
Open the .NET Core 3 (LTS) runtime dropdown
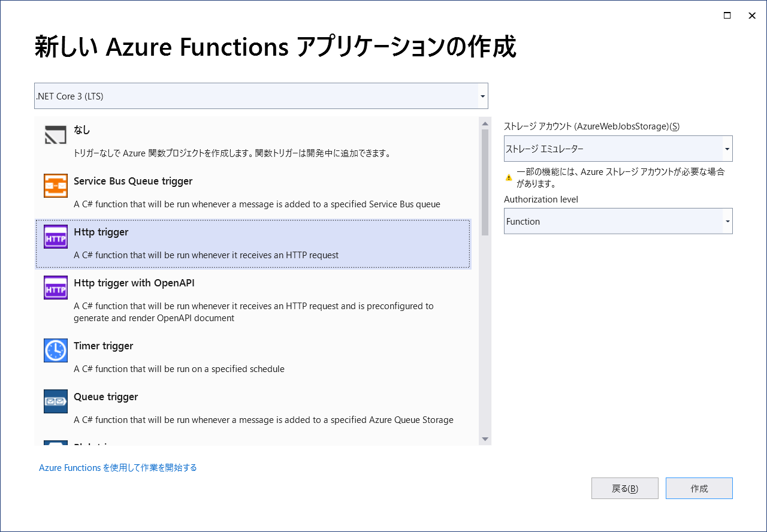click(261, 96)
